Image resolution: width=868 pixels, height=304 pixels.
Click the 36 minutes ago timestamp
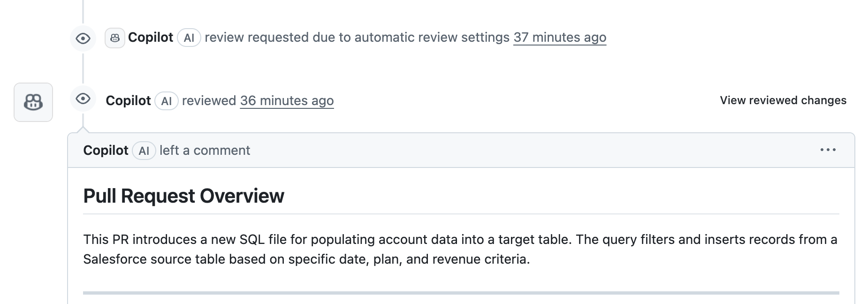point(287,101)
